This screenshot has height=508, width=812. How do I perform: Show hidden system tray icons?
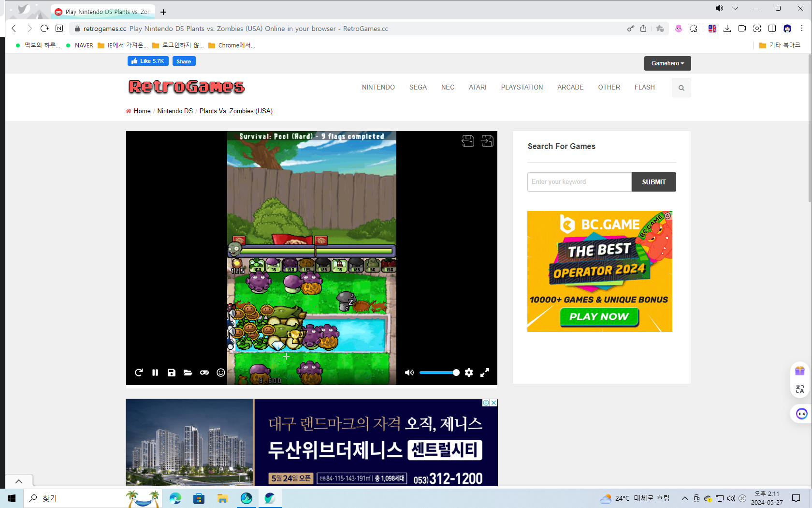click(x=685, y=498)
